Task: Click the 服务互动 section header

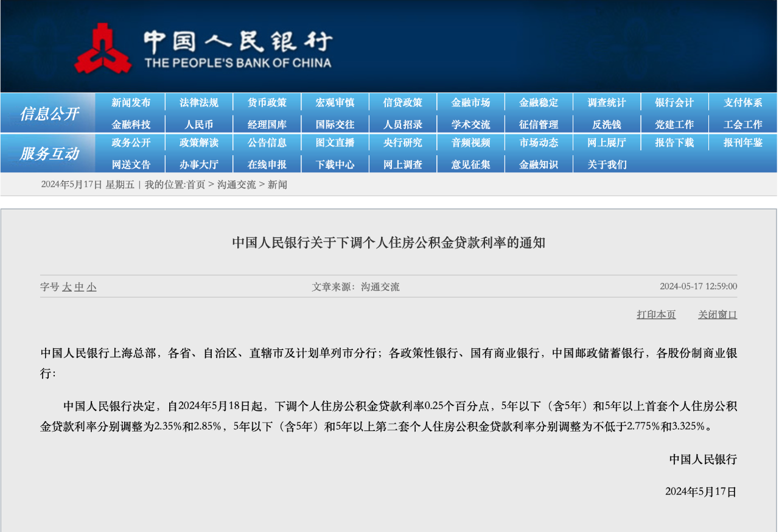Action: pyautogui.click(x=49, y=154)
